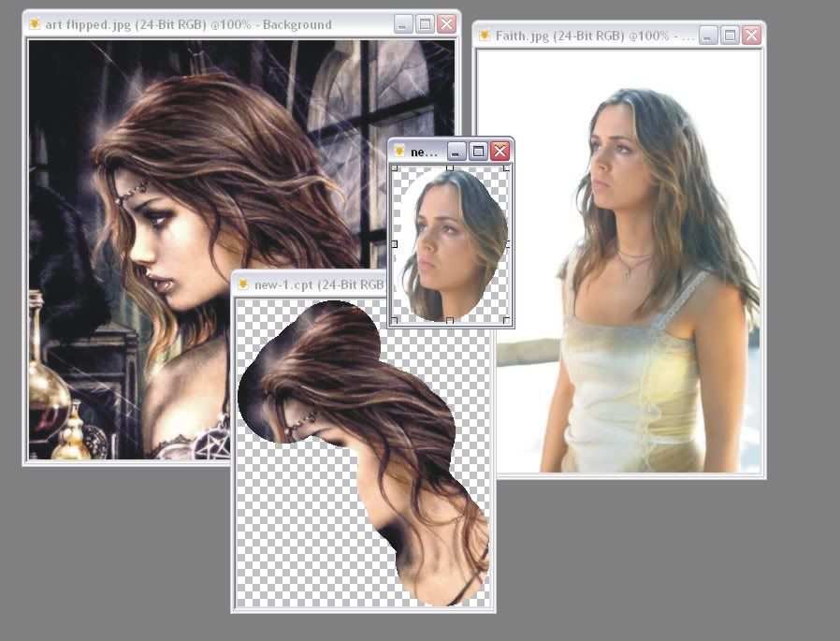Click the left-middle selection handle of face cutout
The image size is (840, 641).
[x=395, y=244]
